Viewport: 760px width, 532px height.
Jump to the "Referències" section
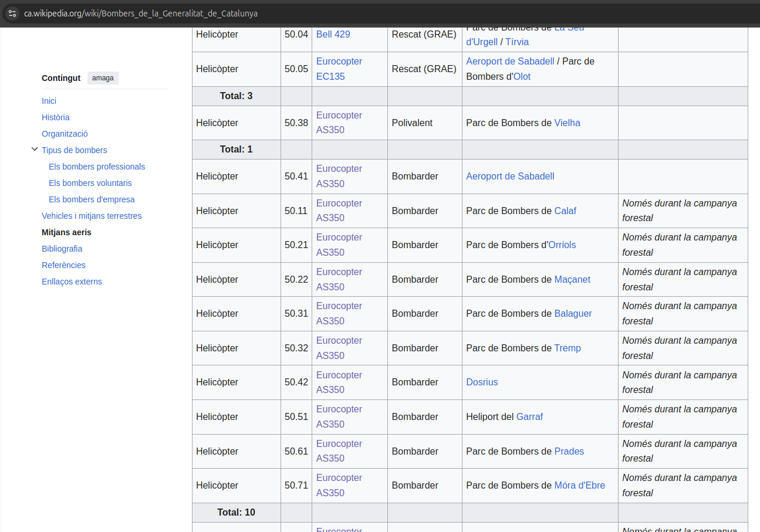63,265
